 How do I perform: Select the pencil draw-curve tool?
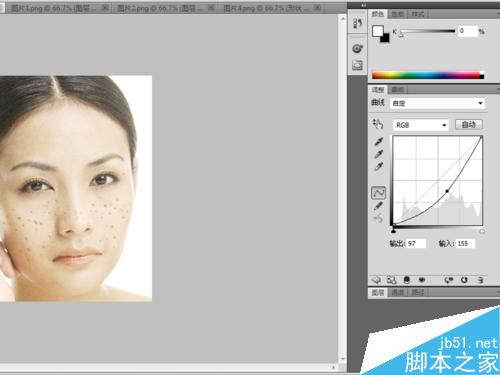pyautogui.click(x=378, y=206)
